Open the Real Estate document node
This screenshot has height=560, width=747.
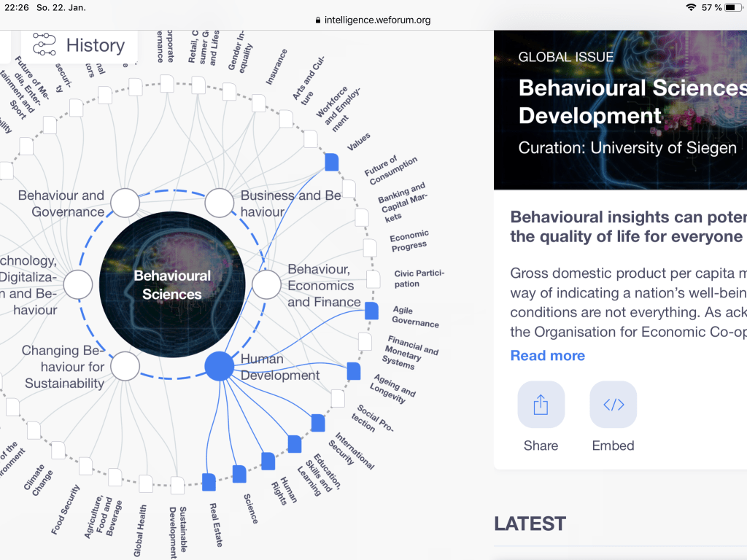209,481
